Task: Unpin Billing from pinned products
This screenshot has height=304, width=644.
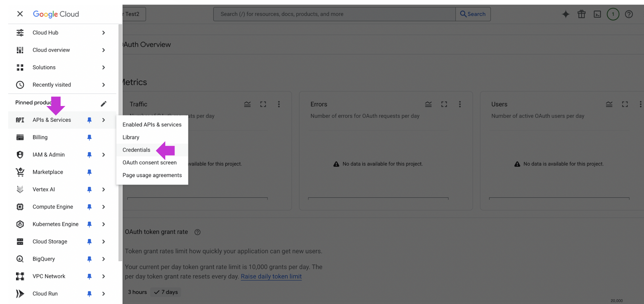Action: tap(89, 137)
